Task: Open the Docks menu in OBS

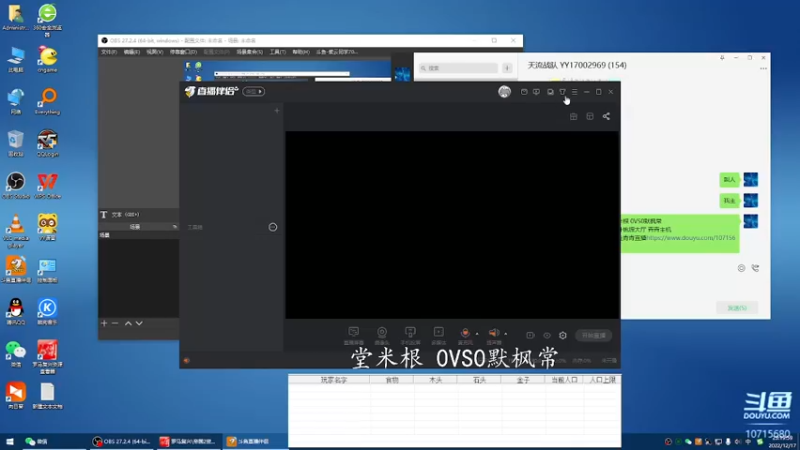Action: [x=183, y=52]
